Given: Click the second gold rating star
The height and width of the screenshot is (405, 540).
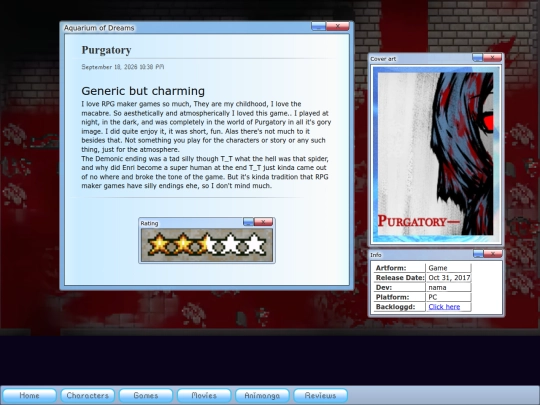Looking at the screenshot, I should click(x=183, y=244).
